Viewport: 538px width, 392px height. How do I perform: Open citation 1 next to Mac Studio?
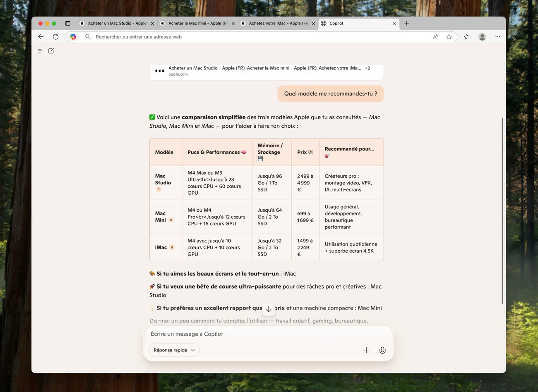pyautogui.click(x=159, y=189)
